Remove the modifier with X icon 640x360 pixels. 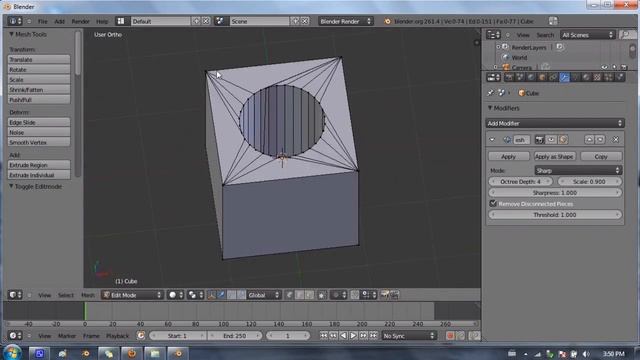coord(616,140)
